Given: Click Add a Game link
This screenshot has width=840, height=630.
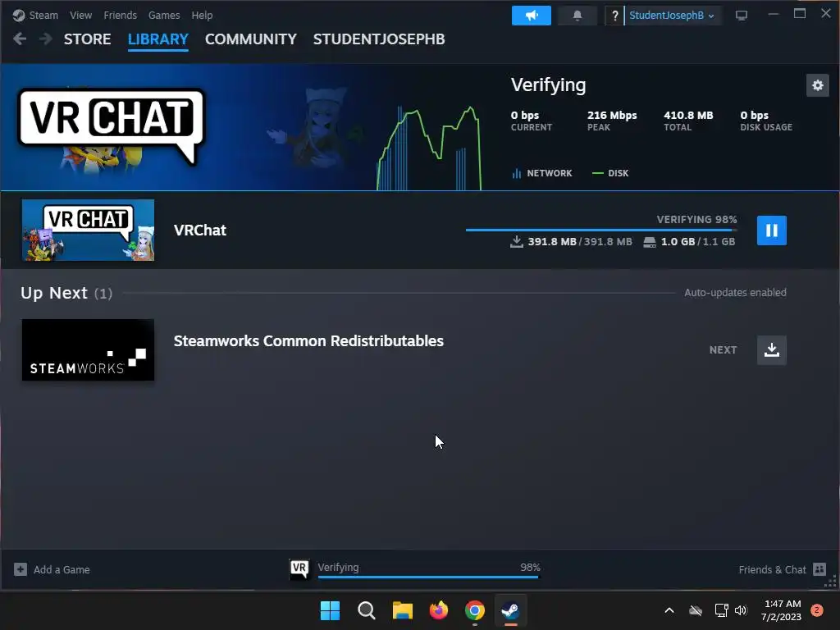Looking at the screenshot, I should click(x=62, y=569).
